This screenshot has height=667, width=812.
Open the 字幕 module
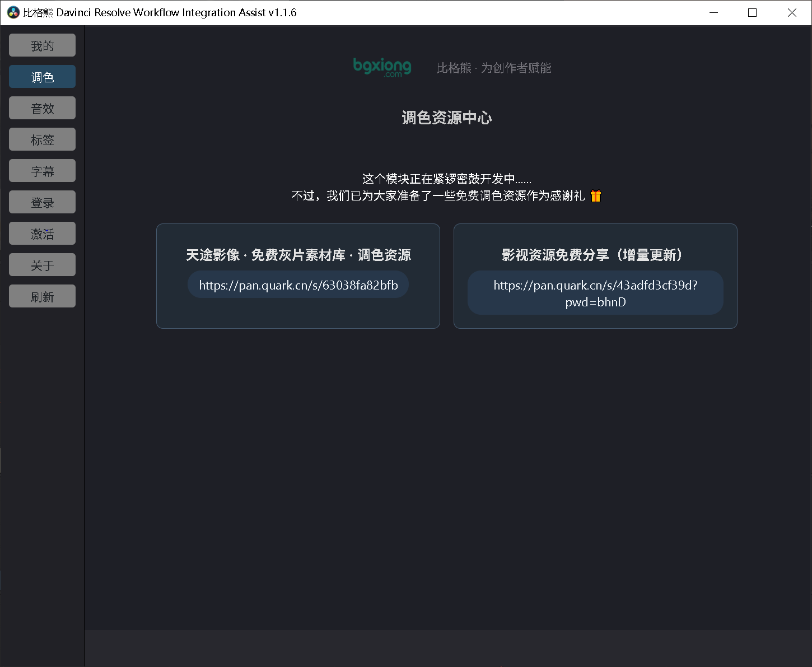(x=42, y=171)
